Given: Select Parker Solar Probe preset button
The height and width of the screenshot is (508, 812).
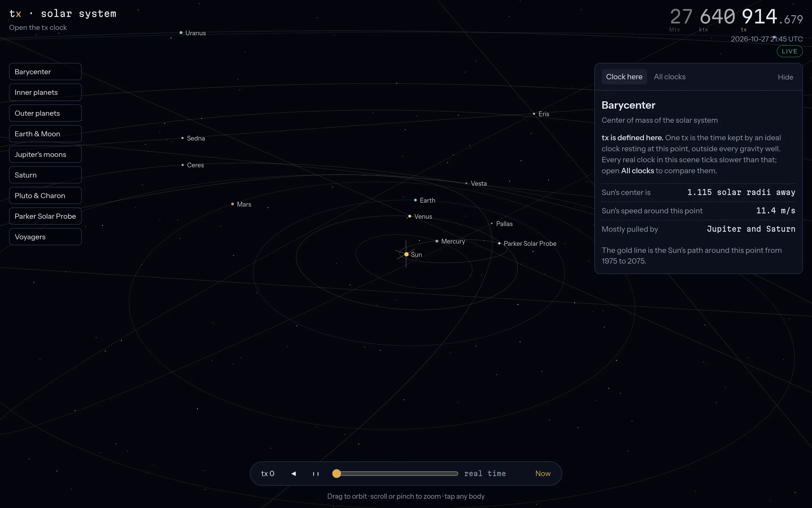Looking at the screenshot, I should pyautogui.click(x=45, y=216).
